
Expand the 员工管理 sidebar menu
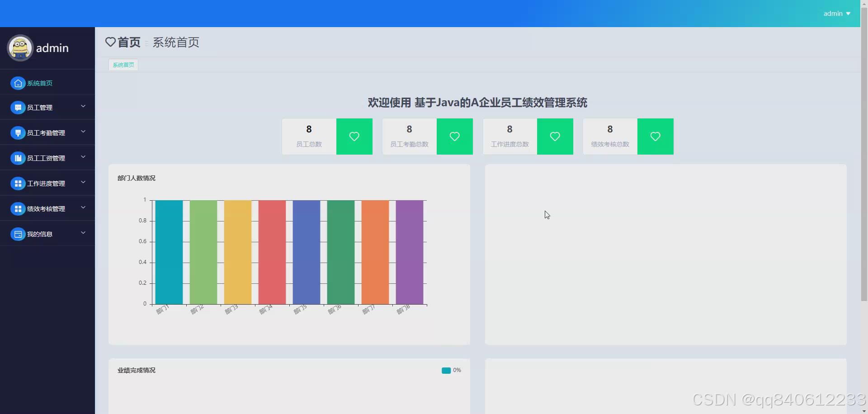(x=83, y=106)
